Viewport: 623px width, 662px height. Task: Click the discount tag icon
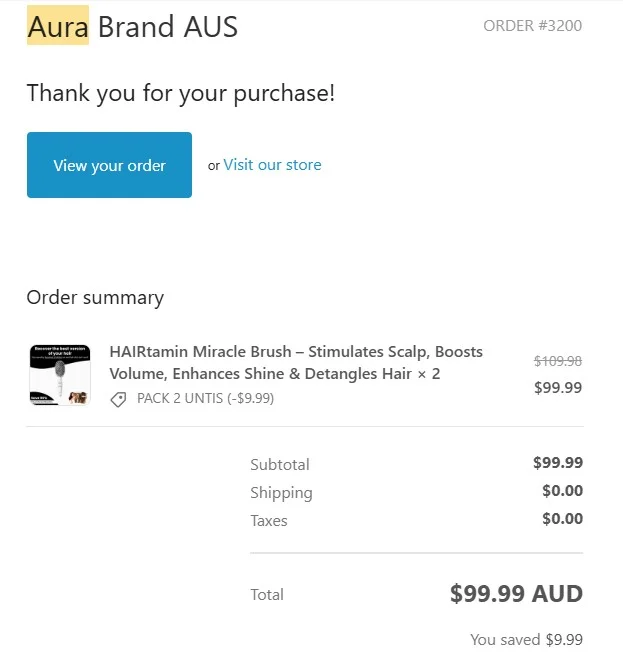click(x=118, y=399)
